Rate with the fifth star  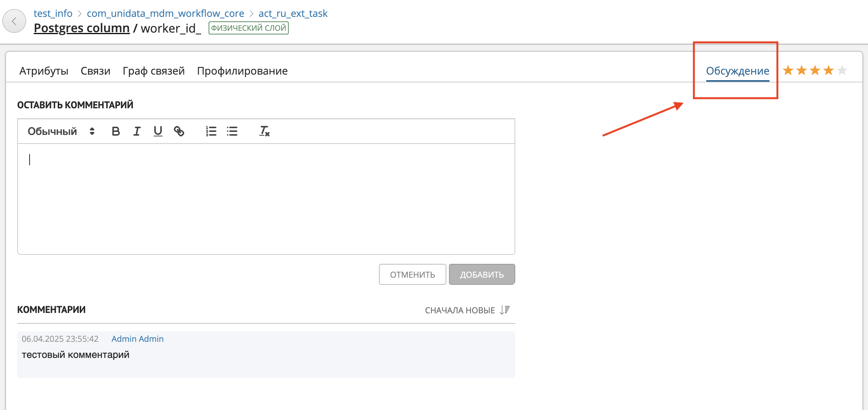[842, 70]
